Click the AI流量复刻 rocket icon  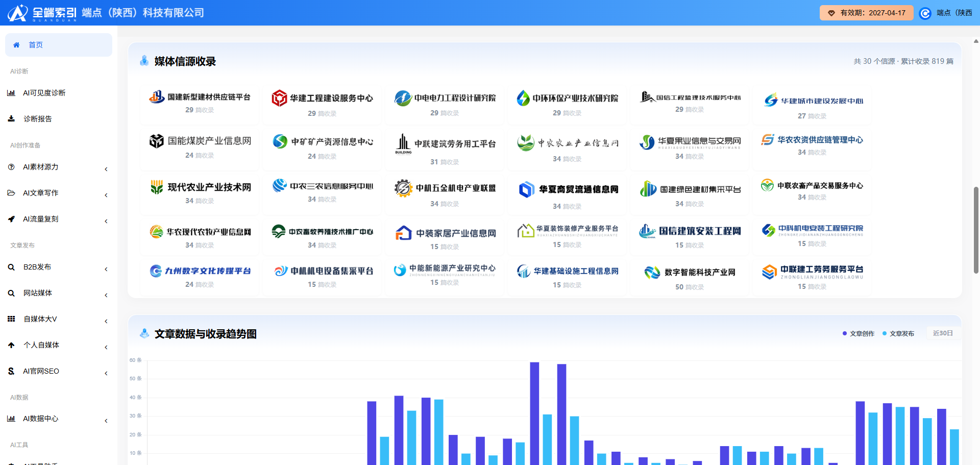tap(11, 219)
